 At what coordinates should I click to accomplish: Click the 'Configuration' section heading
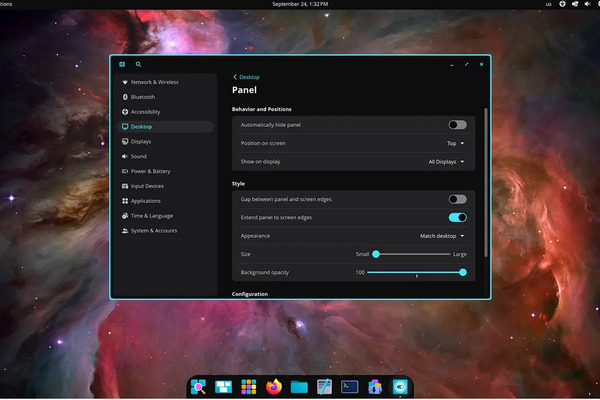249,294
